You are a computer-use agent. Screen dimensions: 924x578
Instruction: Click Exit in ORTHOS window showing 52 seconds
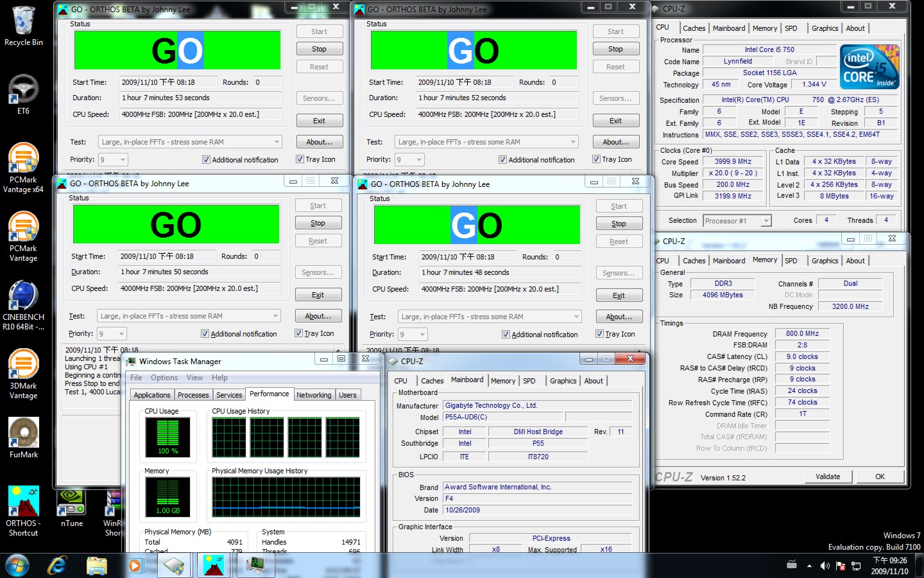[x=615, y=121]
